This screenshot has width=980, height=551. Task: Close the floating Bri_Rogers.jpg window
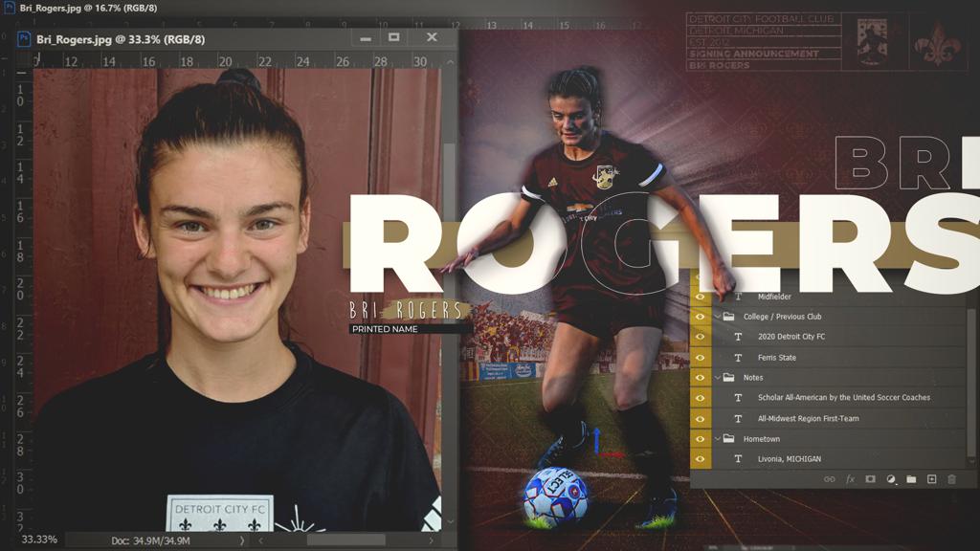click(x=432, y=37)
